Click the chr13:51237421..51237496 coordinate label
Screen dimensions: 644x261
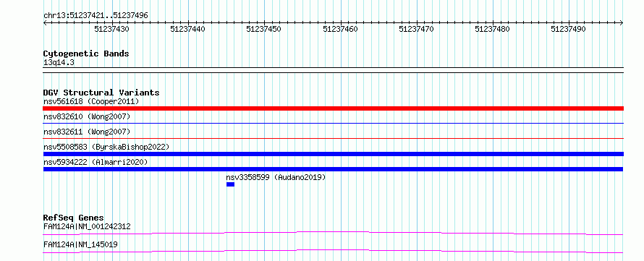coord(96,16)
